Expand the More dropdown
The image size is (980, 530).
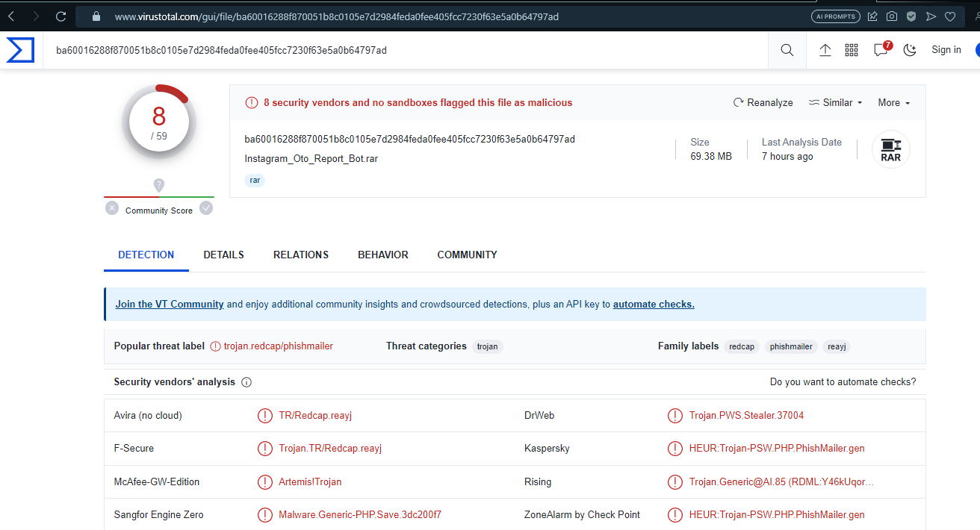[893, 102]
